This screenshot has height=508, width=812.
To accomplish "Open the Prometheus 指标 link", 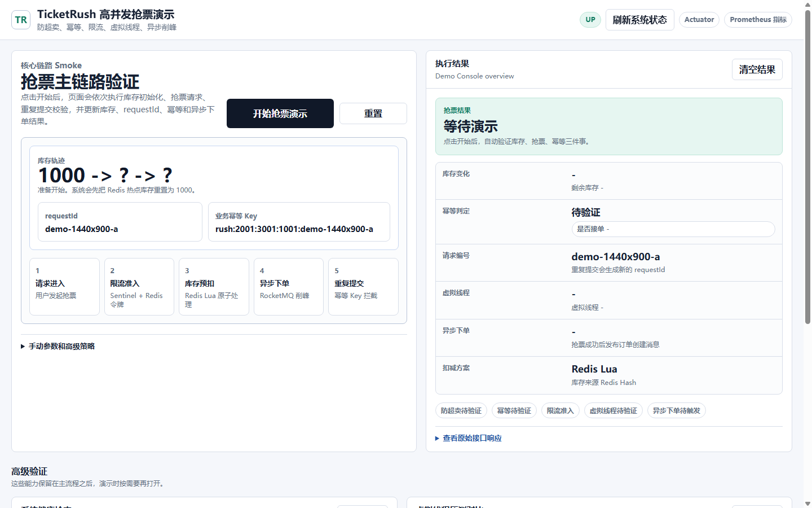I will (x=758, y=20).
